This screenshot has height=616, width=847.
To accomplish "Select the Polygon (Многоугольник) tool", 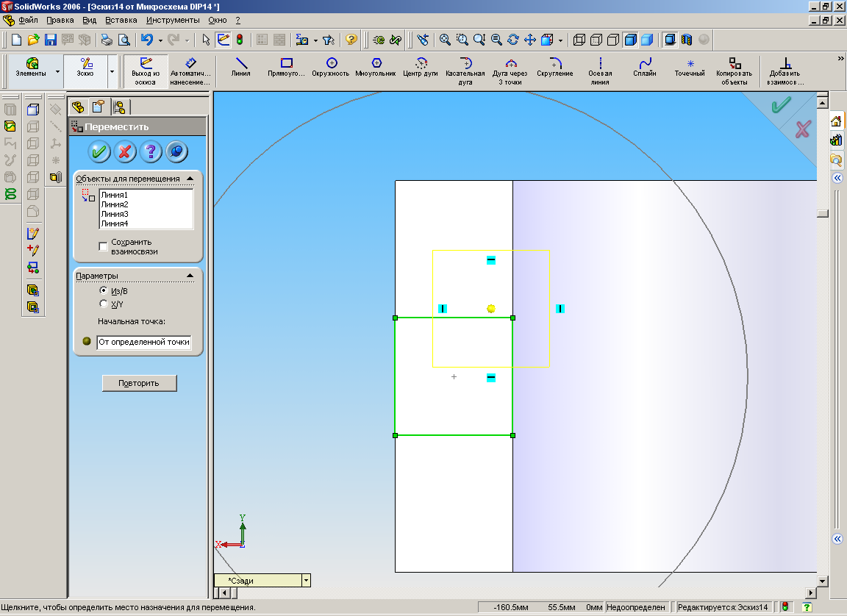I will tap(376, 68).
